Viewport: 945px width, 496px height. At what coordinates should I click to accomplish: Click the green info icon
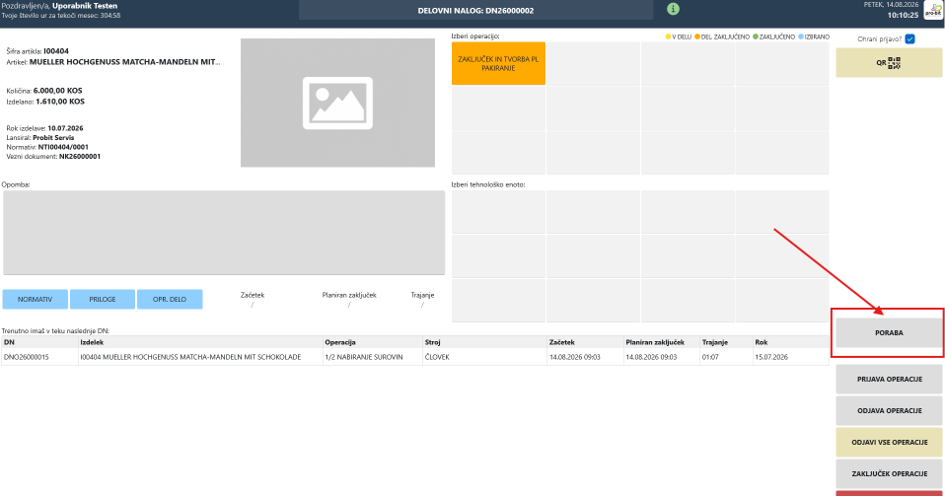(x=673, y=9)
